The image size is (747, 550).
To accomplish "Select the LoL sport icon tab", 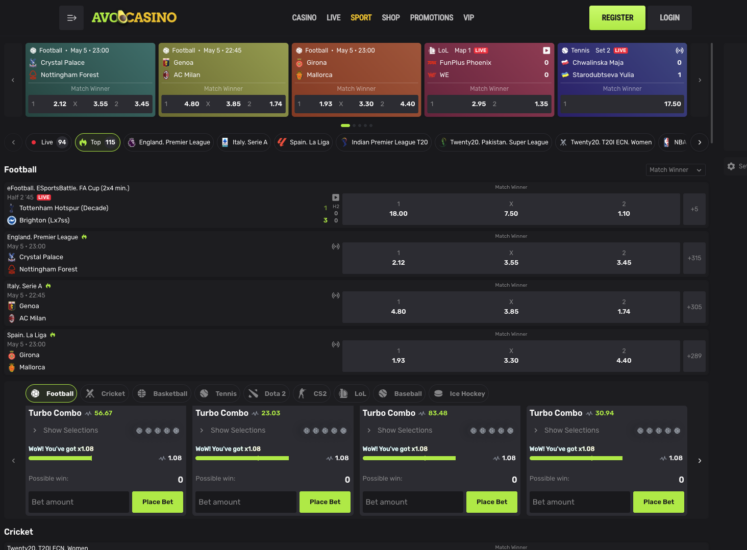I will [x=352, y=394].
